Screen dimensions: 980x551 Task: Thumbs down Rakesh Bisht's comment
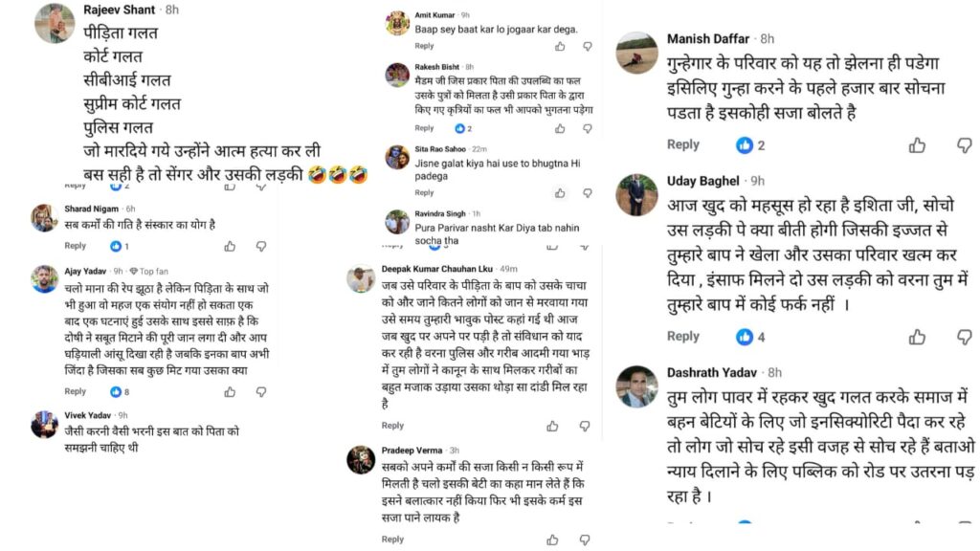(x=587, y=128)
